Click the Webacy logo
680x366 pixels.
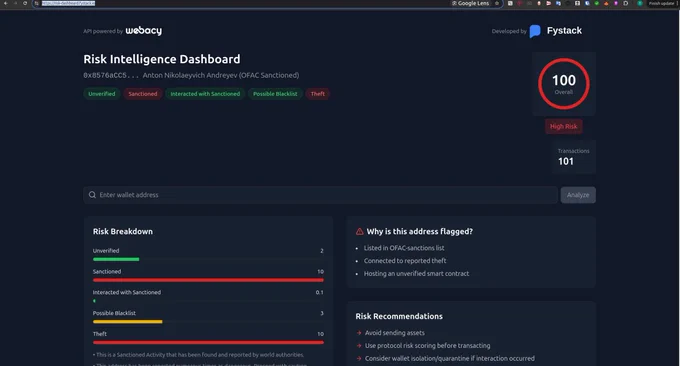point(144,30)
